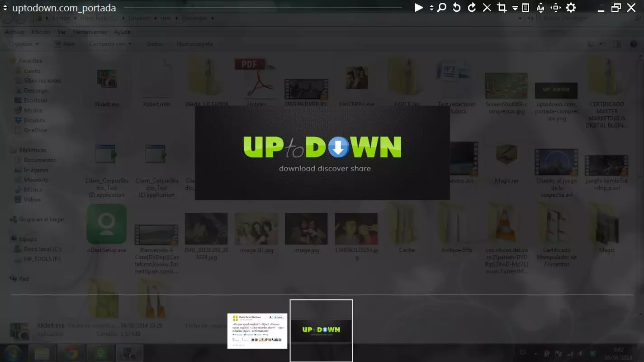Select Grupo en el hogar in the sidebar

(42, 219)
